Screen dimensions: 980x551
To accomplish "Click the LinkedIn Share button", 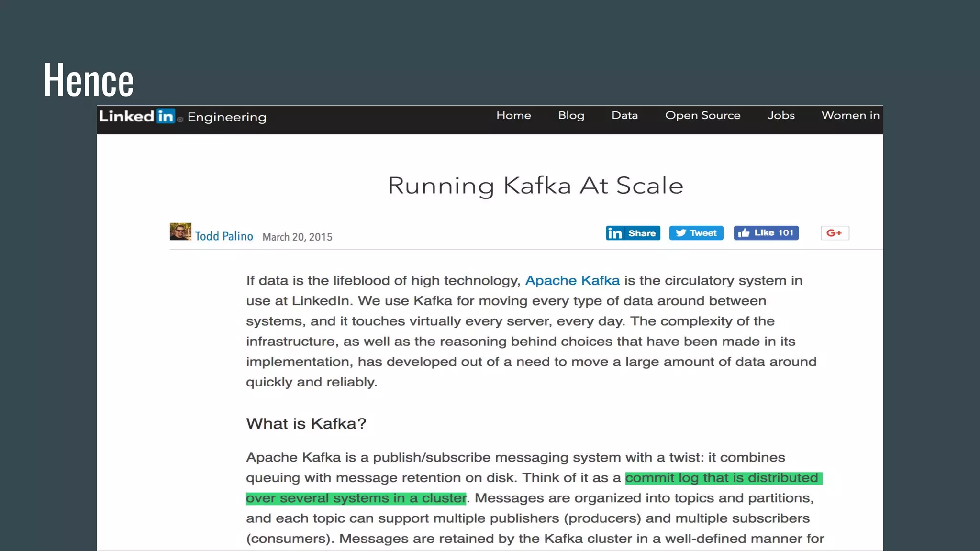I will [x=633, y=233].
